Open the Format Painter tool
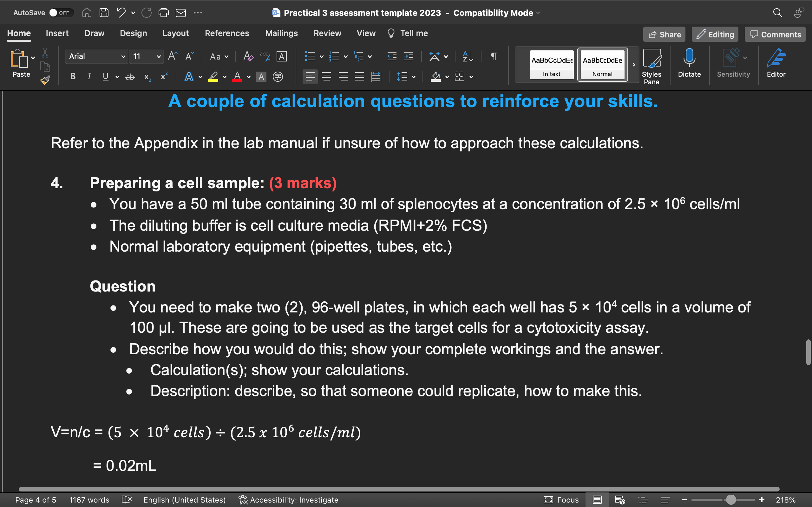Viewport: 812px width, 507px height. click(45, 80)
